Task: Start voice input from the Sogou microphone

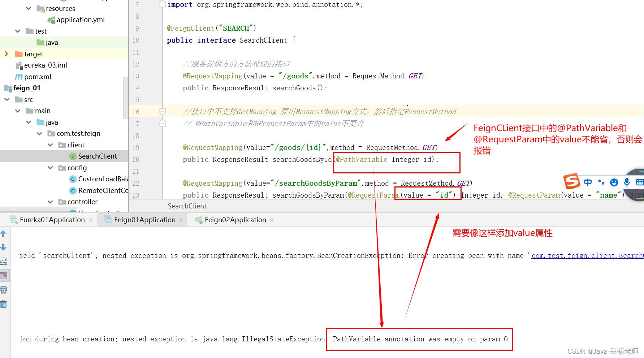Action: pyautogui.click(x=627, y=182)
